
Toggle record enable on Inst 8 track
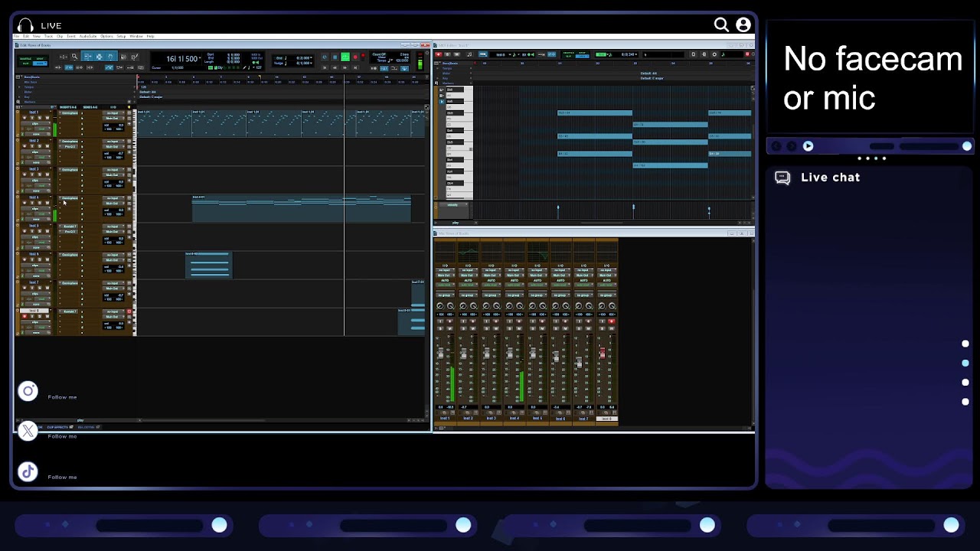coord(24,316)
